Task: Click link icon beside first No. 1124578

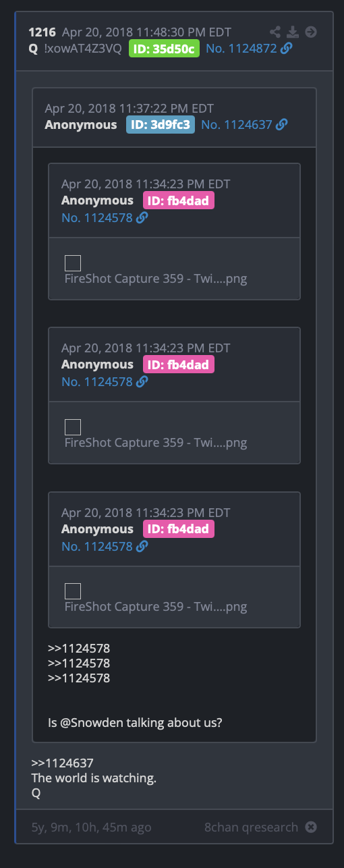Action: point(142,217)
